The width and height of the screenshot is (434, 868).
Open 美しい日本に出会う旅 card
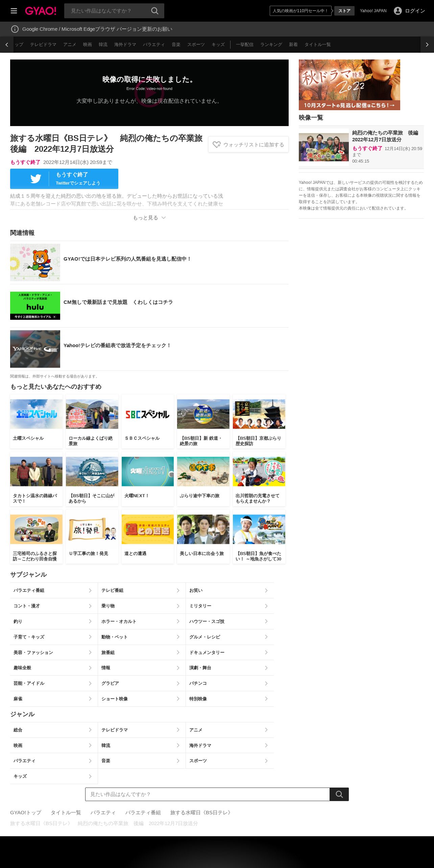pyautogui.click(x=203, y=537)
